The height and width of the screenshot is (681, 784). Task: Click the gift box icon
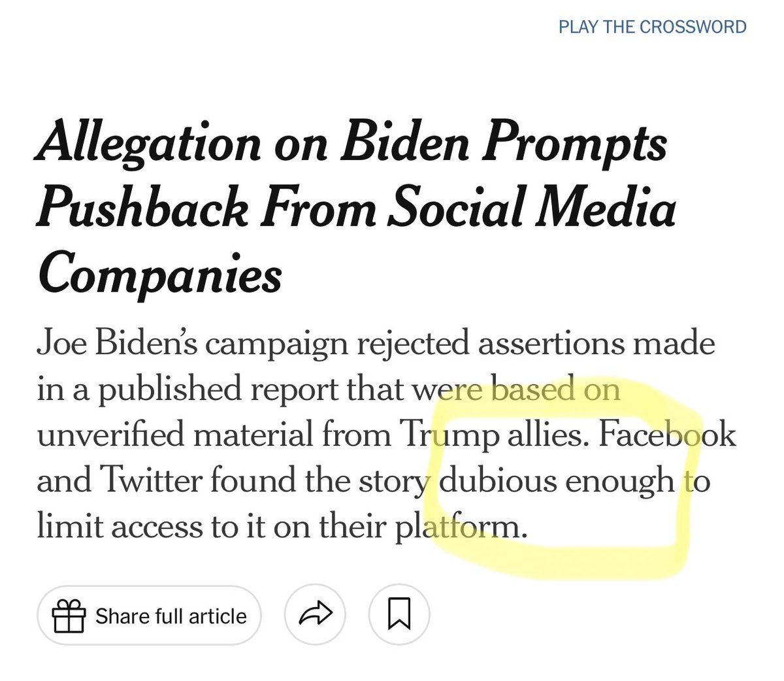point(69,616)
